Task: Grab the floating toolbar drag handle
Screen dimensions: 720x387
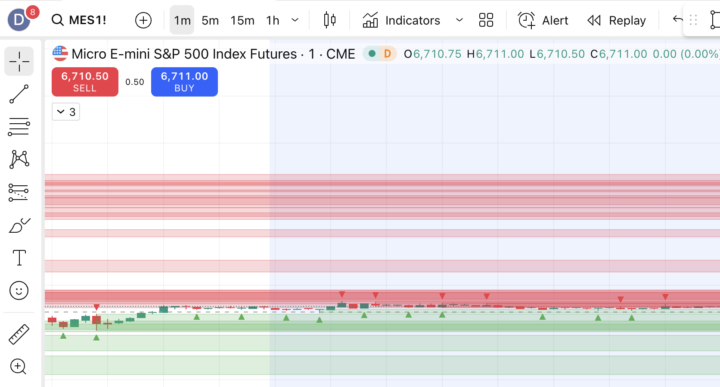Action: click(693, 20)
